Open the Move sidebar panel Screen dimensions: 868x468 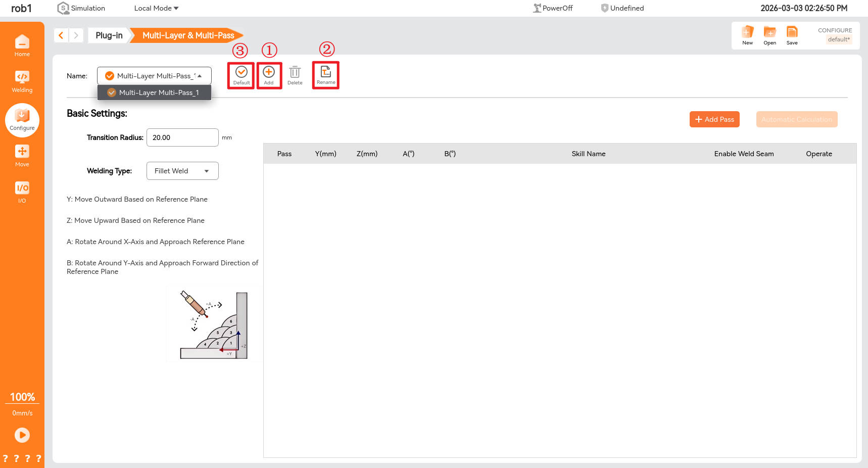pos(22,156)
